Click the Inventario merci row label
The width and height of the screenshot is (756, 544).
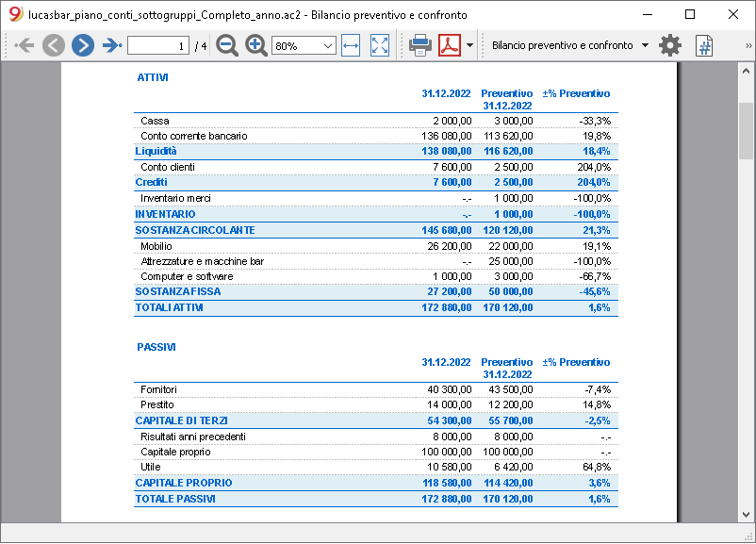pos(175,198)
